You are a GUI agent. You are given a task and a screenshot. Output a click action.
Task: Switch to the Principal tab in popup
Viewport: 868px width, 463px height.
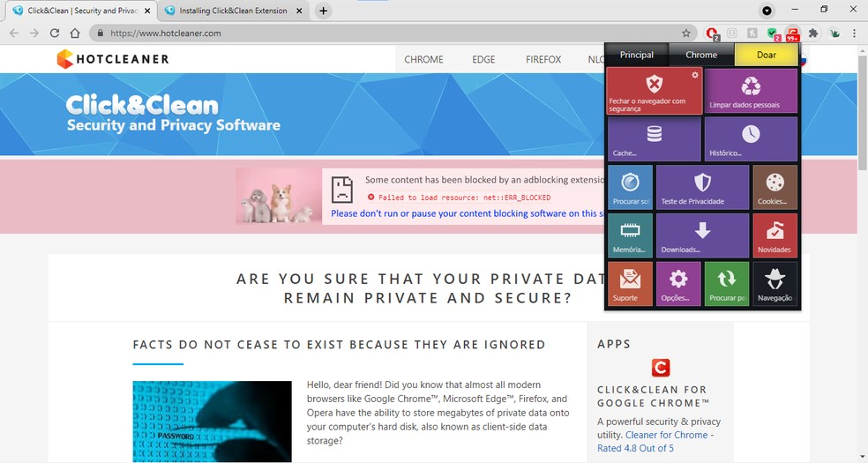(637, 55)
